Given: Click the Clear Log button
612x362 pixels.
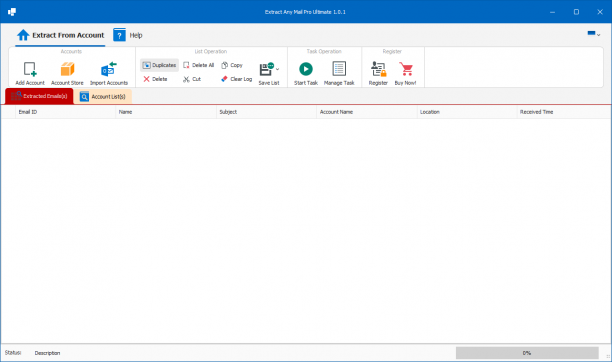Looking at the screenshot, I should click(237, 79).
